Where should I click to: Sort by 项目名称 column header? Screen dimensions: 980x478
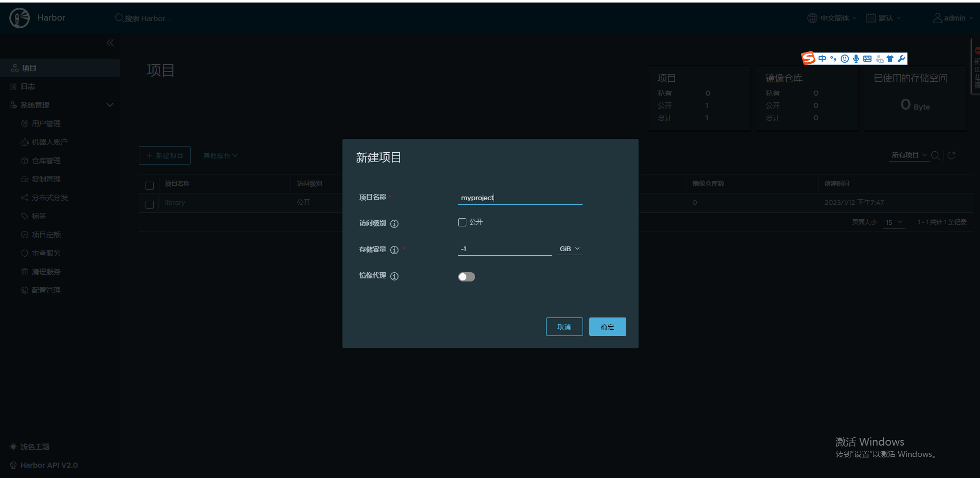coord(177,184)
